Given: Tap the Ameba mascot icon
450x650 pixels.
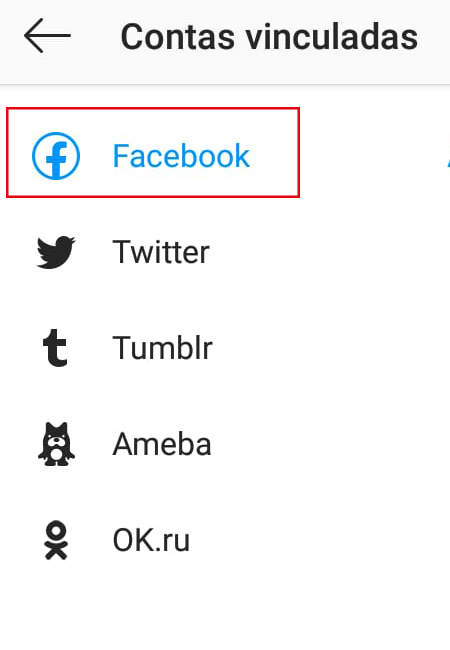Looking at the screenshot, I should (x=56, y=444).
